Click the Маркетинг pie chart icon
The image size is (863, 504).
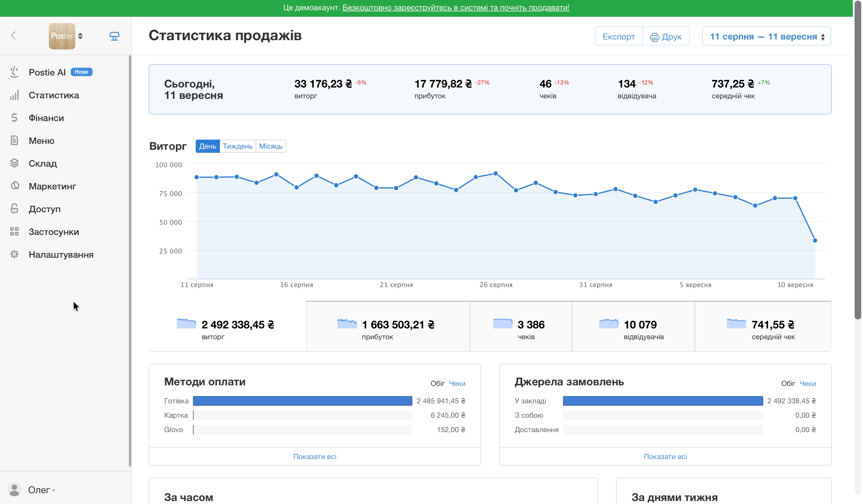(x=14, y=185)
